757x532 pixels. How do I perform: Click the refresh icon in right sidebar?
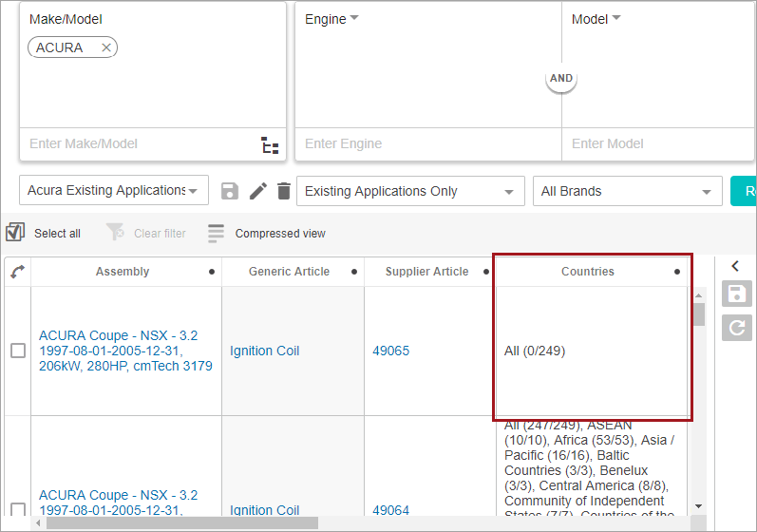pyautogui.click(x=737, y=328)
